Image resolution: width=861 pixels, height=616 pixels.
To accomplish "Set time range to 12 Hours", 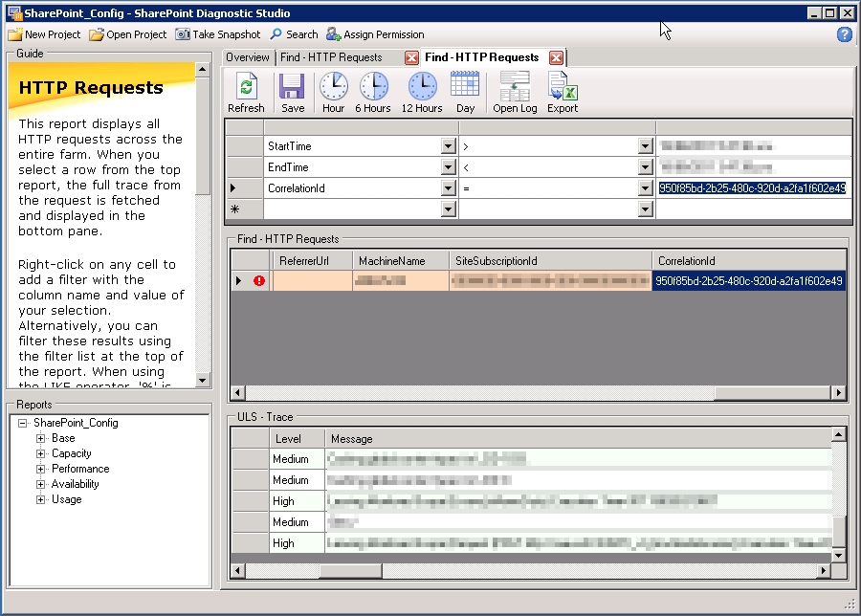I will click(422, 93).
